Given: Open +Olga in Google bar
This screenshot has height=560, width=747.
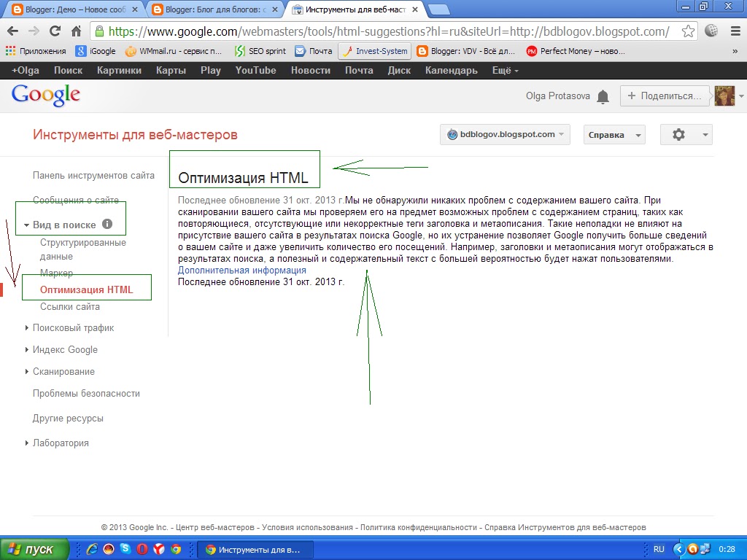Looking at the screenshot, I should pyautogui.click(x=26, y=71).
